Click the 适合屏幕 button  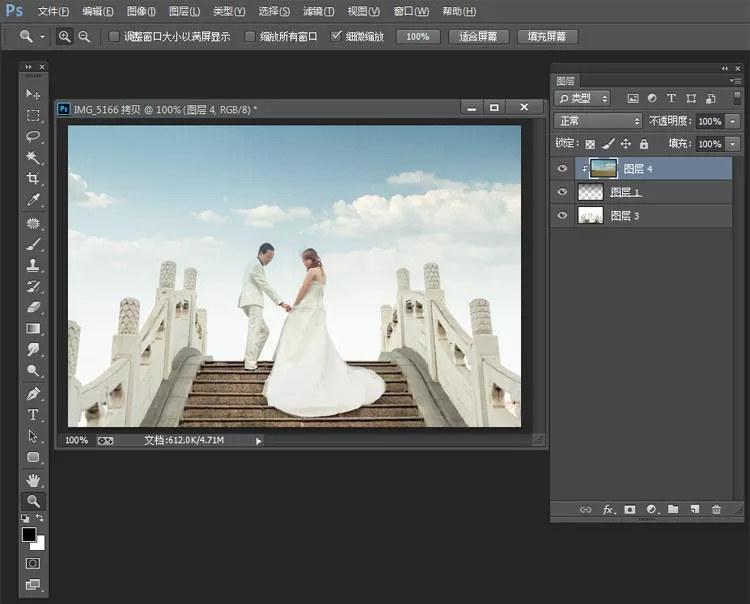click(479, 37)
